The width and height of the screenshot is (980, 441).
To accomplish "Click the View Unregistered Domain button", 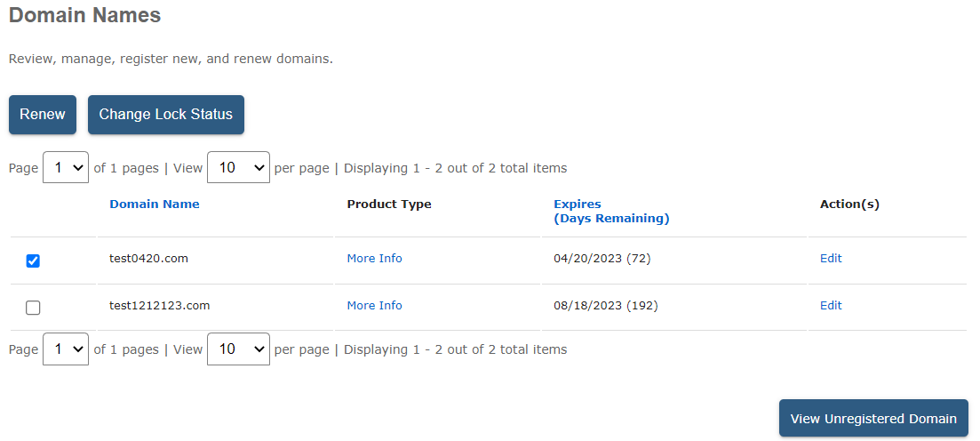I will (x=873, y=419).
